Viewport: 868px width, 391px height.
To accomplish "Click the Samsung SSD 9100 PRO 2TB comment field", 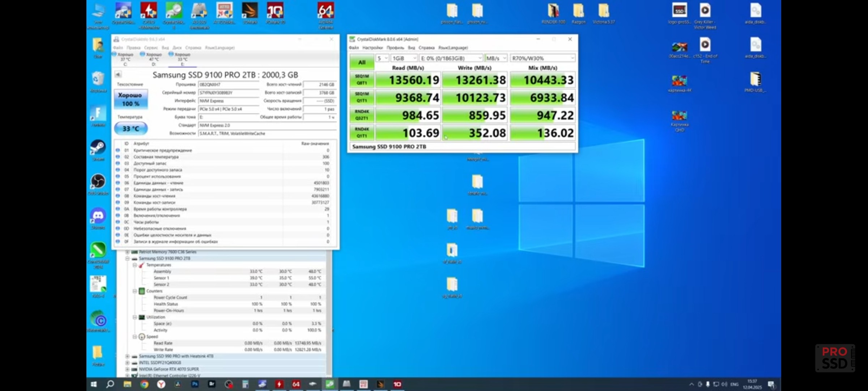I will 462,147.
